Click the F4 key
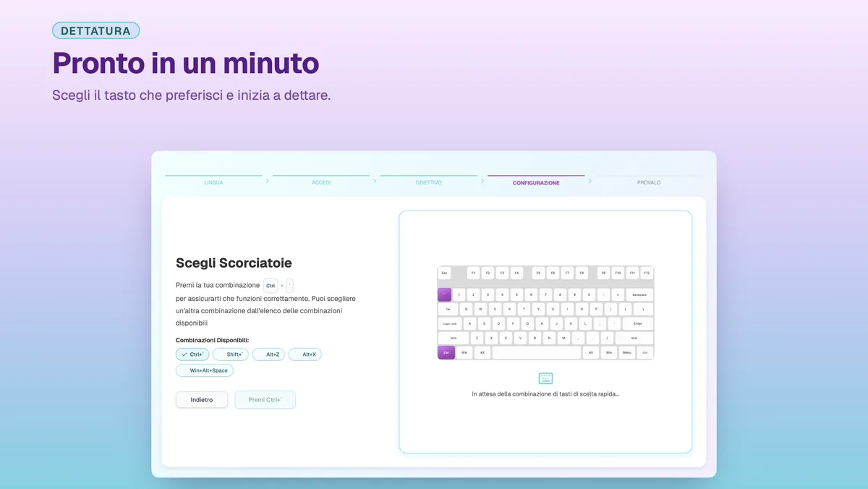868x489 pixels. (x=516, y=273)
